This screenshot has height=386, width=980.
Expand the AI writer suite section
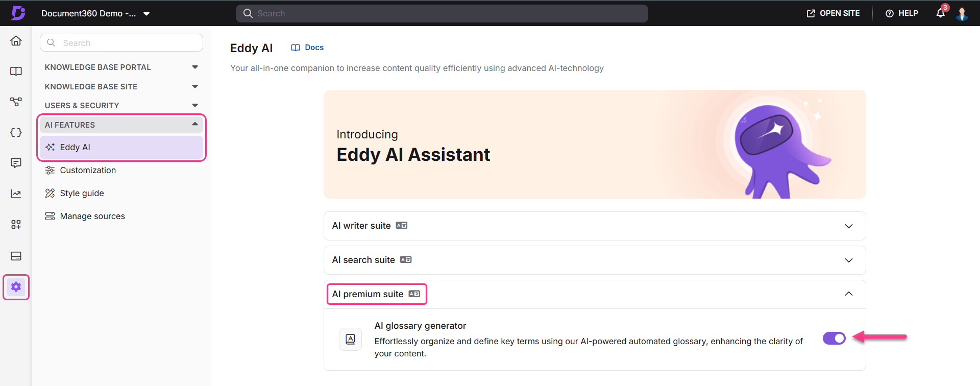848,226
